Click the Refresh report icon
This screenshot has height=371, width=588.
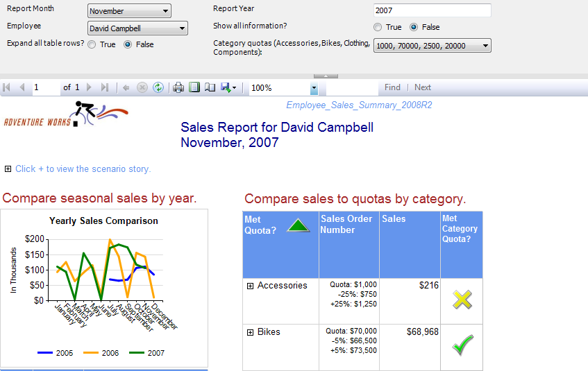tap(158, 87)
